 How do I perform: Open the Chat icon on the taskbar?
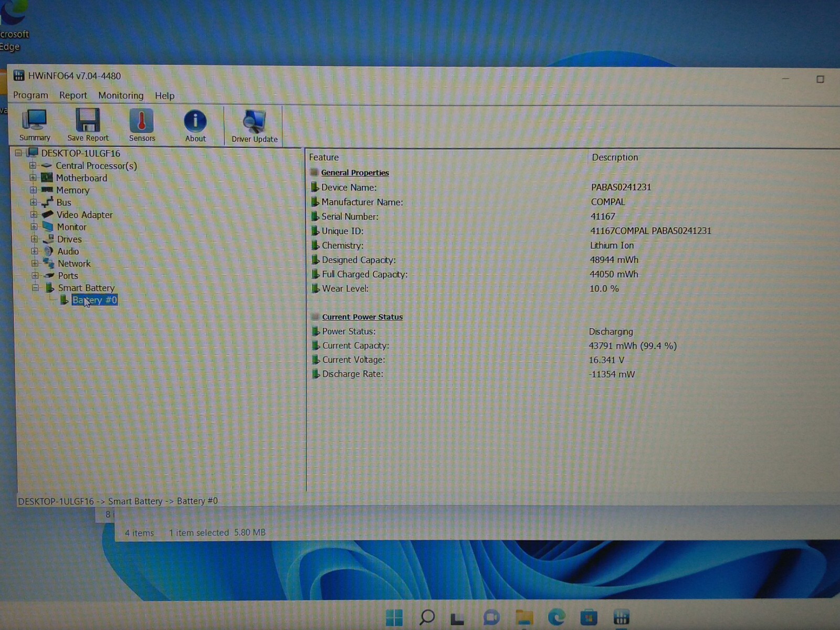click(491, 617)
